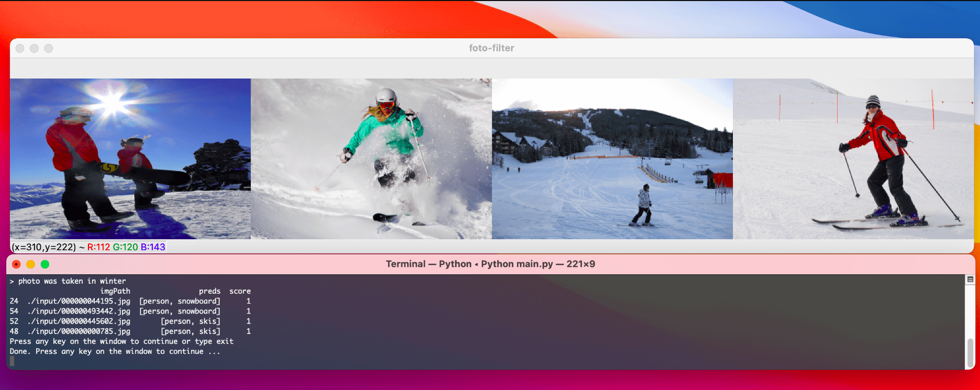Click the empty toolbar of foto-filter
Viewport: 980px width, 390px height.
pyautogui.click(x=491, y=69)
